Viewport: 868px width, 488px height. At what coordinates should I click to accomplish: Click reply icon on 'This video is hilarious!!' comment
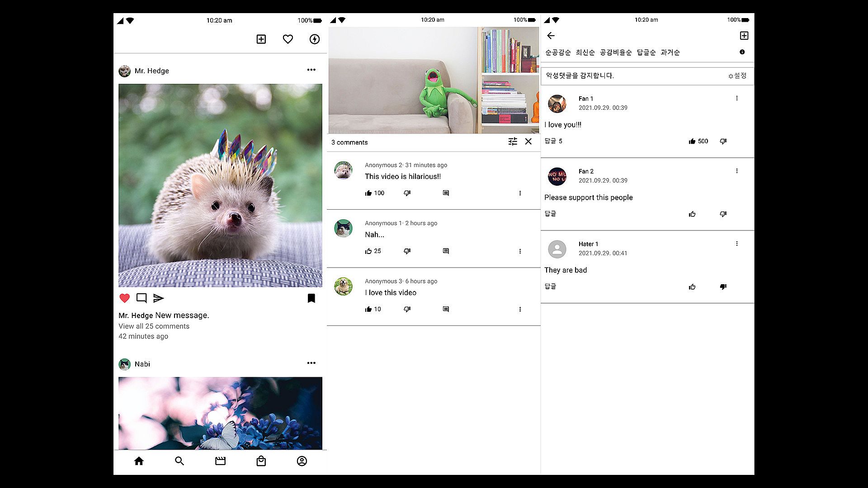coord(446,193)
